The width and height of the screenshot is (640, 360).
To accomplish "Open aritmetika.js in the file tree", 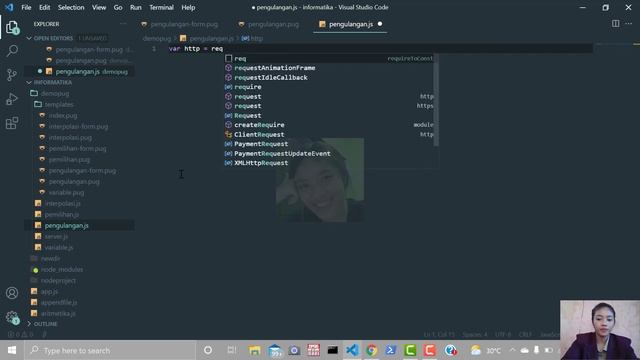I will (x=58, y=313).
